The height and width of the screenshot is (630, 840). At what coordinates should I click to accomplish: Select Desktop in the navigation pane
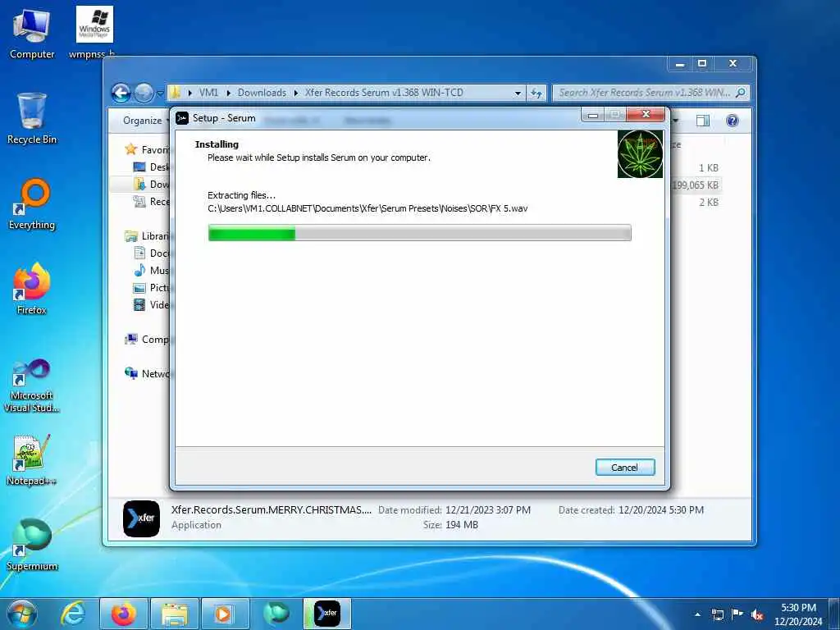click(x=151, y=167)
